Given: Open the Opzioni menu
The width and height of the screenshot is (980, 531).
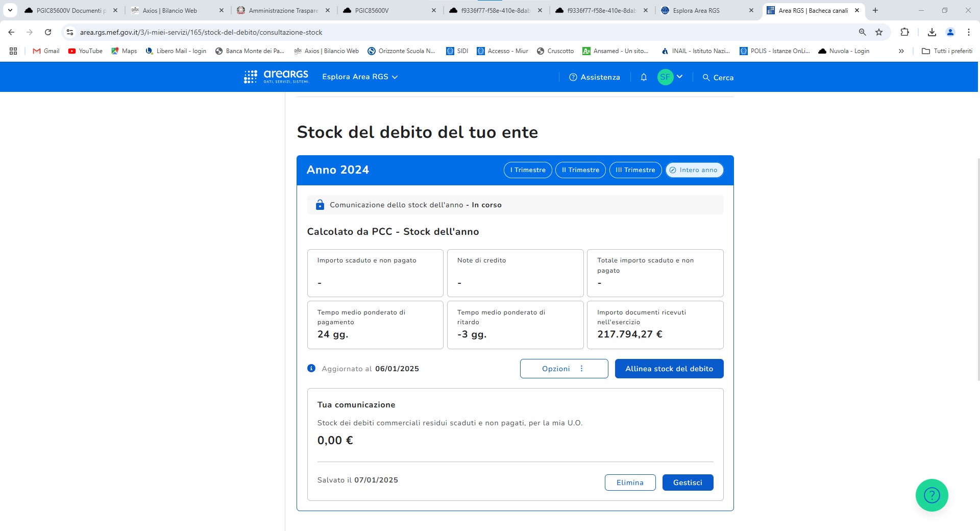Looking at the screenshot, I should pyautogui.click(x=563, y=369).
